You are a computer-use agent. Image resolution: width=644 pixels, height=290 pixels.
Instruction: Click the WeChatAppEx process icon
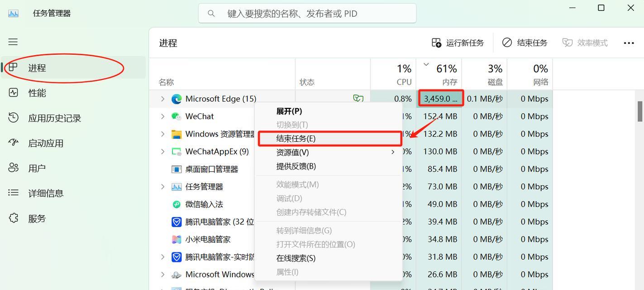pos(177,152)
